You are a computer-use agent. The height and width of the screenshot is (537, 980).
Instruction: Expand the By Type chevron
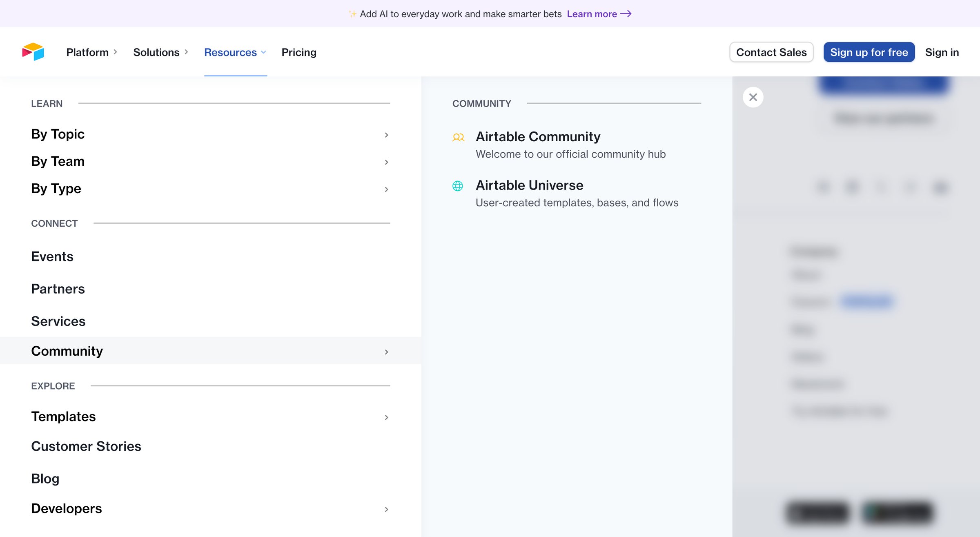[386, 189]
